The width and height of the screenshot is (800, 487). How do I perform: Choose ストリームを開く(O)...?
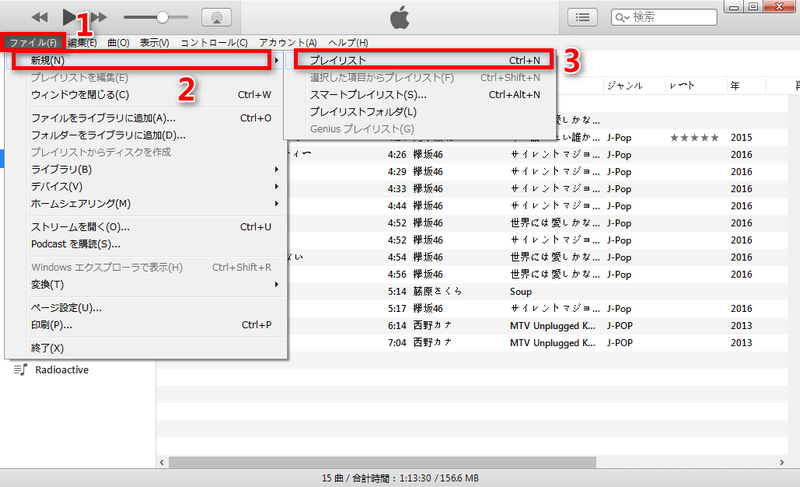[x=145, y=227]
